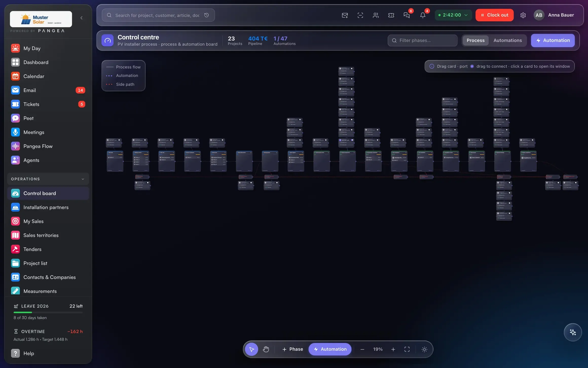Collapse the OPERATIONS section
This screenshot has width=588, height=368.
48,179
